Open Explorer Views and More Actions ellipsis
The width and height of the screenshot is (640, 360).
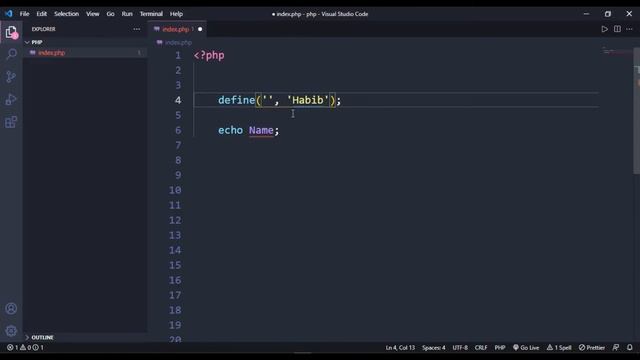click(x=136, y=29)
